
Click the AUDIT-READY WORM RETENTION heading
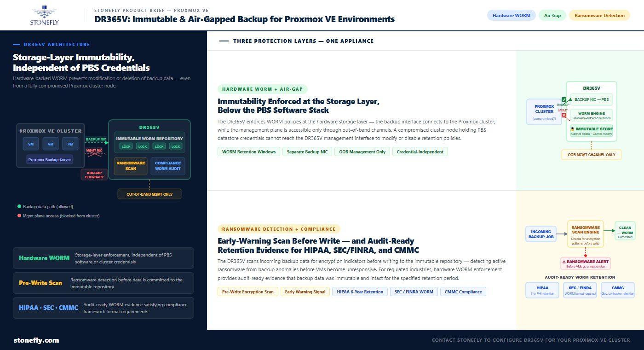[x=580, y=277]
